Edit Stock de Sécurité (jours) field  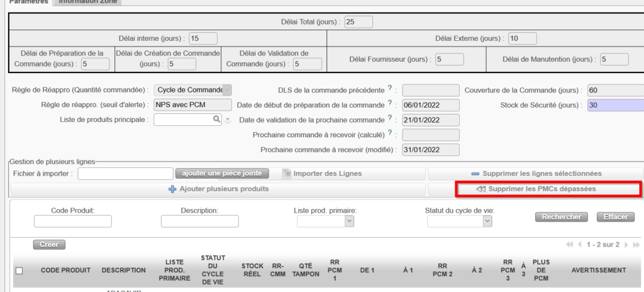click(x=616, y=105)
